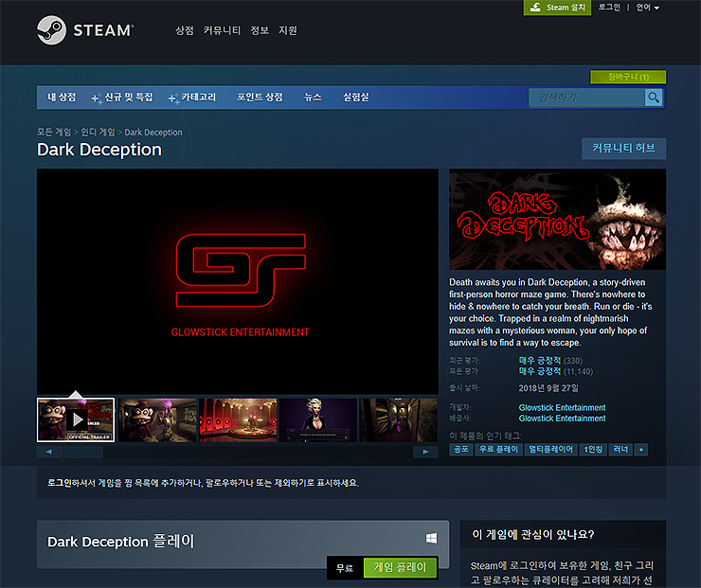Click developer Glowstick Entertainment link

click(562, 407)
